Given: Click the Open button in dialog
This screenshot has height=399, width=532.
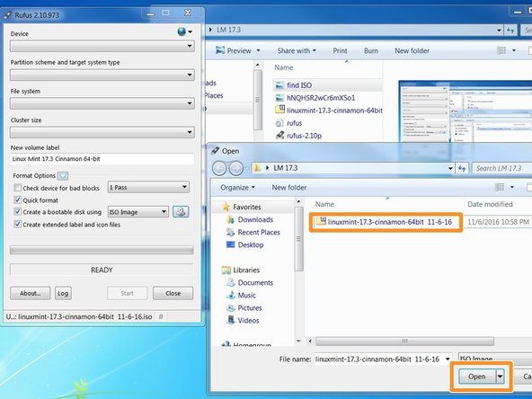Looking at the screenshot, I should [x=476, y=377].
